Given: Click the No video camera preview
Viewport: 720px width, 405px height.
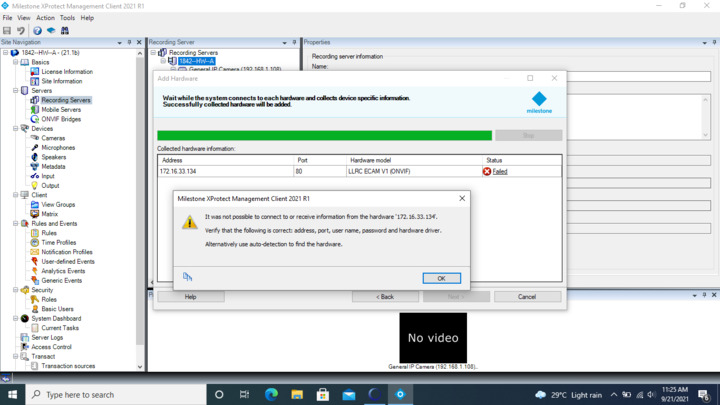Looking at the screenshot, I should pos(433,338).
